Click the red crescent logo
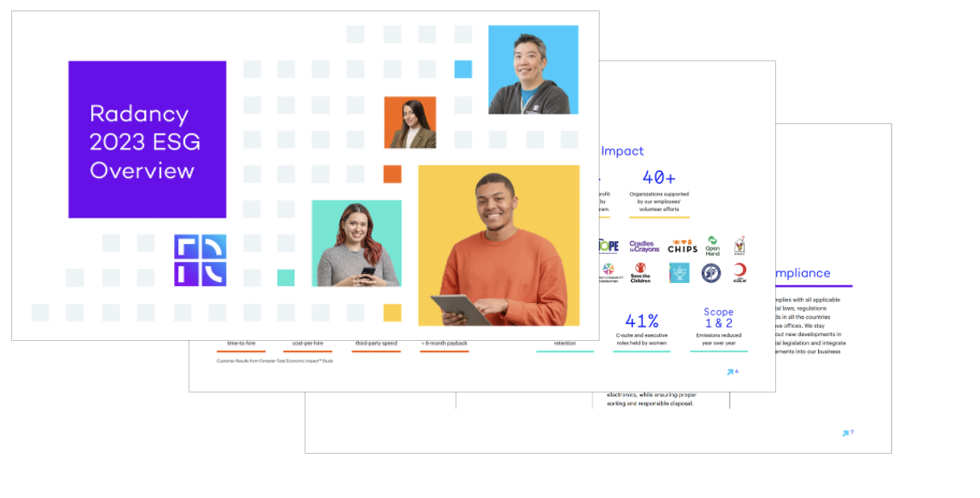The width and height of the screenshot is (980, 498). [740, 273]
